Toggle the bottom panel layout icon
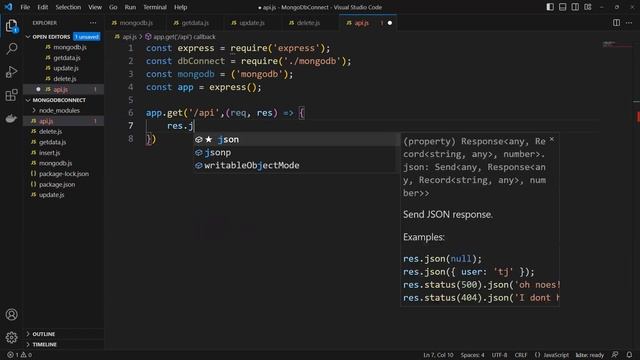Viewport: 640px width, 360px height. pos(562,7)
